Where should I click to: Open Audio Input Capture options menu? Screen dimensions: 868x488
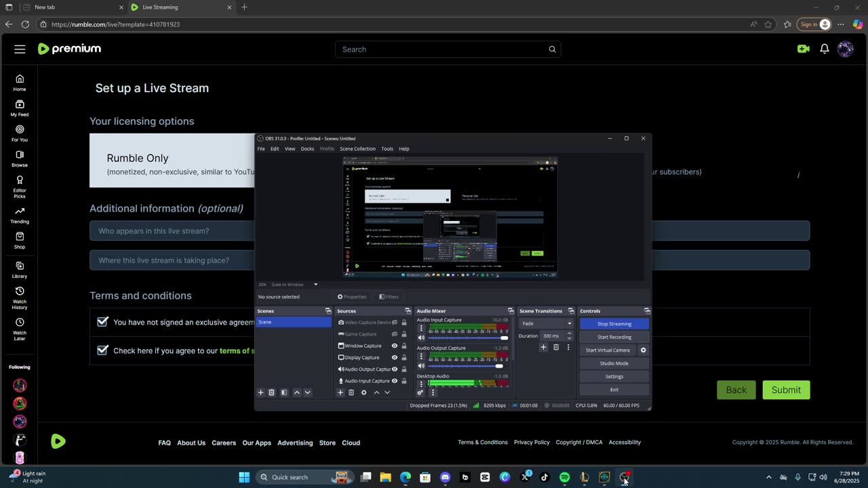tap(421, 329)
